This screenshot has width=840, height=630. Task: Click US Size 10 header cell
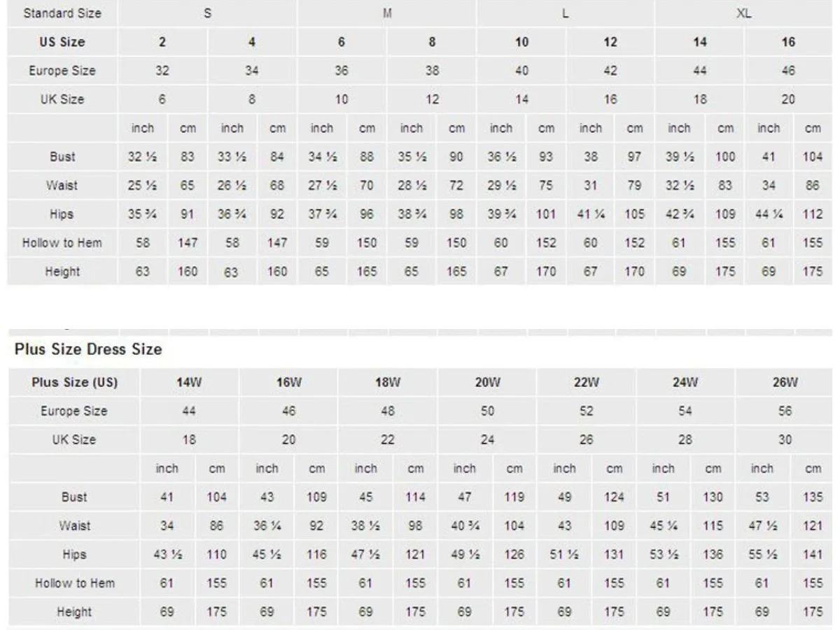(x=521, y=42)
